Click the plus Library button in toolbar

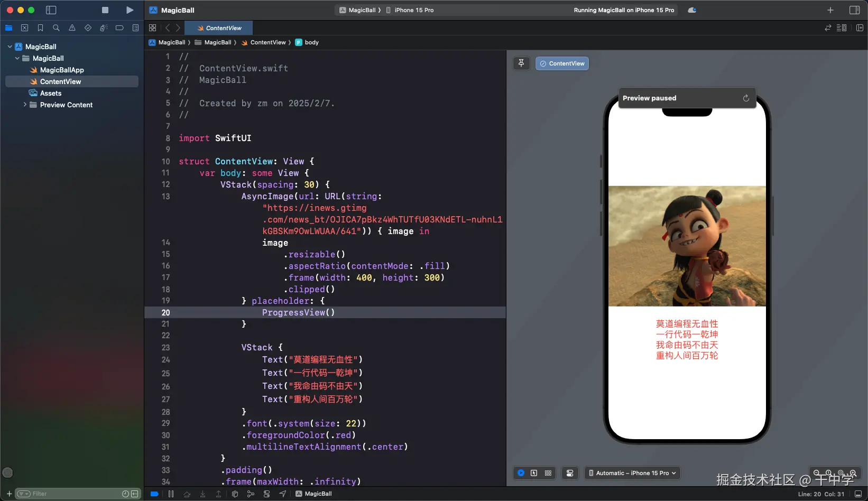click(x=830, y=10)
